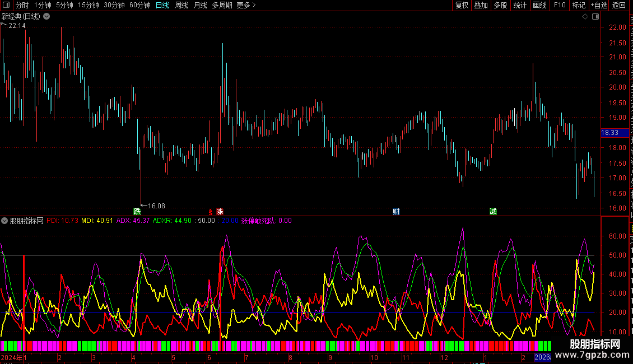Open 多周期 multi-period view
Viewport: 633px width, 364px height.
(x=222, y=5)
